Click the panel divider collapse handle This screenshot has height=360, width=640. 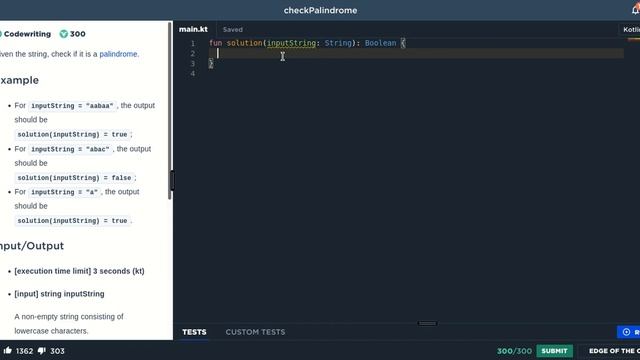[x=172, y=180]
